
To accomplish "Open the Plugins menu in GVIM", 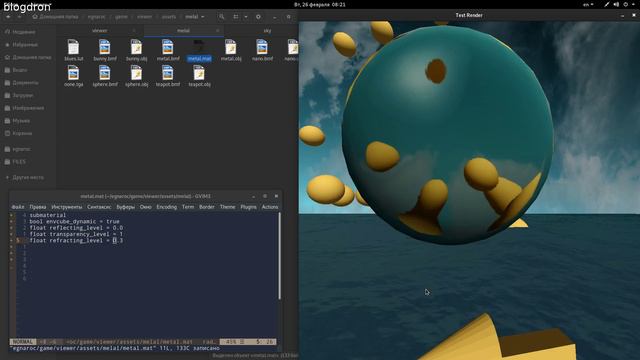I will pos(248,207).
